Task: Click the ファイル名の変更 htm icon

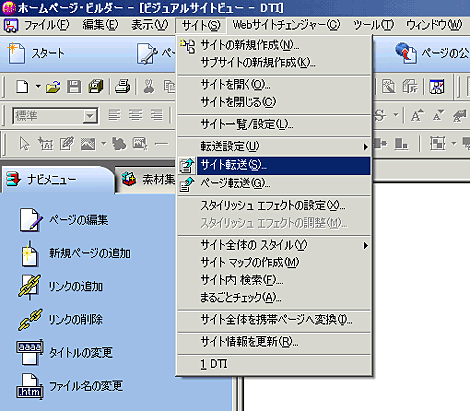Action: (x=30, y=386)
